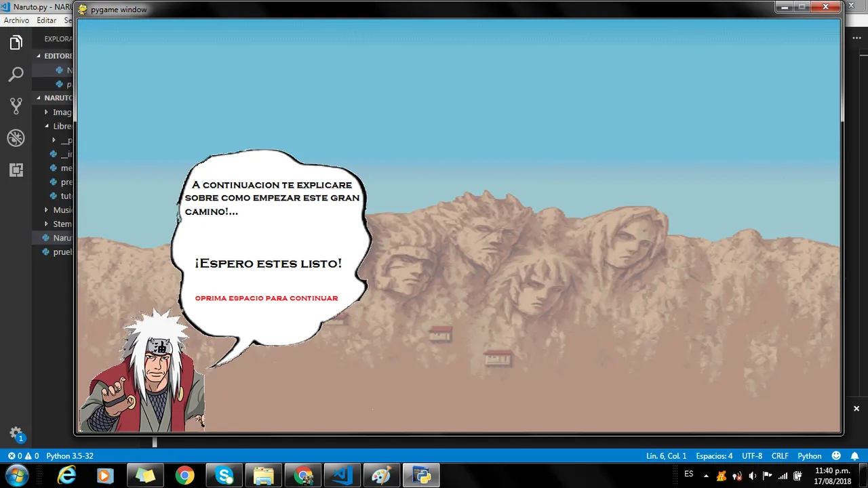The width and height of the screenshot is (868, 488).
Task: Click the network signal tray icon
Action: [783, 476]
